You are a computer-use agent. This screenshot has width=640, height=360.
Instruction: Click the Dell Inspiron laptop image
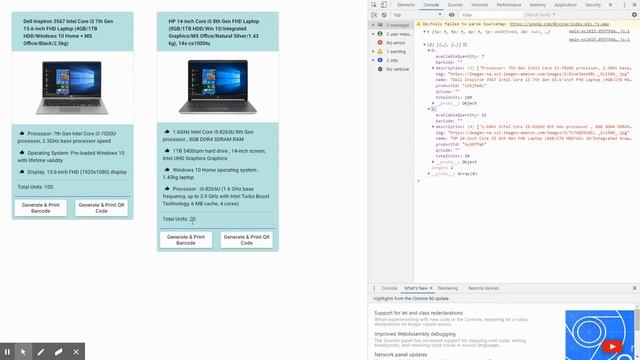click(72, 87)
